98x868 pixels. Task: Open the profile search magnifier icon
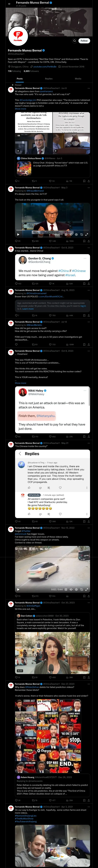click(74, 41)
